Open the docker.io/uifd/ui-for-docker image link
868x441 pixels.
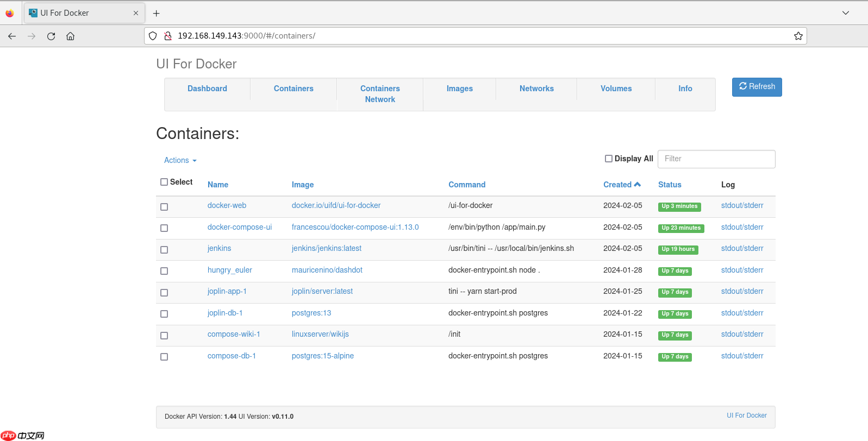[336, 205]
